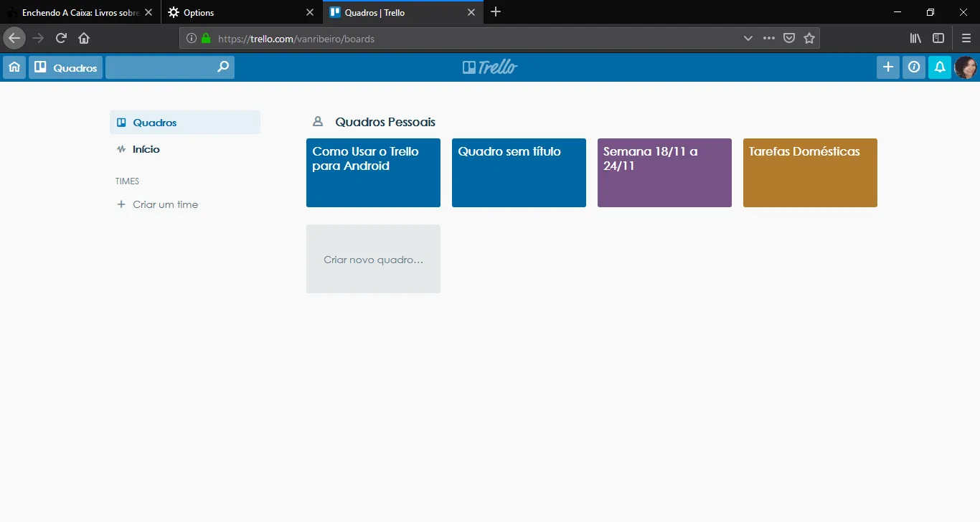Open the Firefox Library icon
Screen dimensions: 980x522
tap(915, 38)
